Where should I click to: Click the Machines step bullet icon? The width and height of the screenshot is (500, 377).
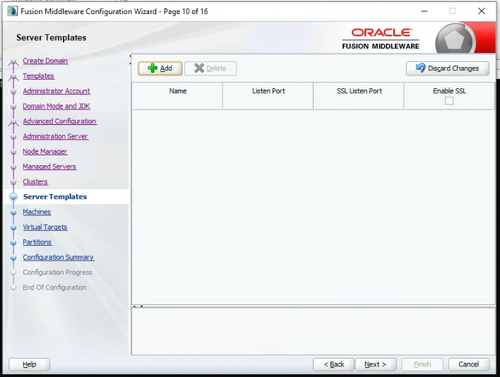click(13, 212)
